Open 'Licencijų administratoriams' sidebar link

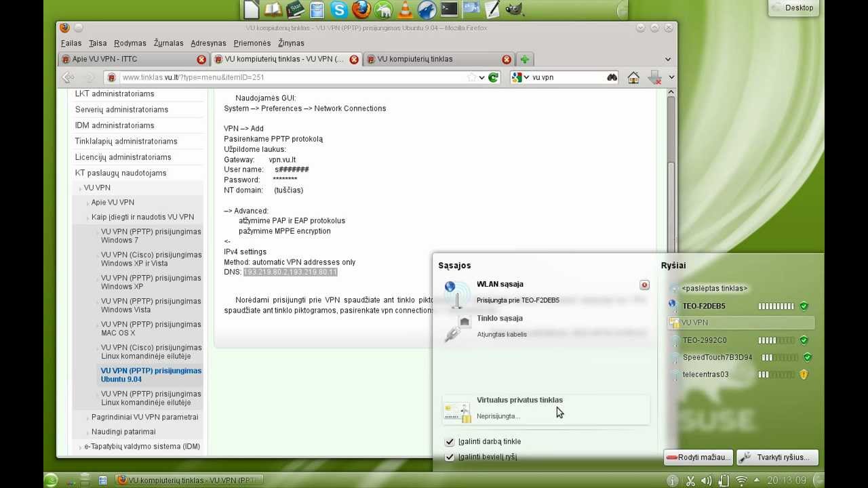point(123,157)
